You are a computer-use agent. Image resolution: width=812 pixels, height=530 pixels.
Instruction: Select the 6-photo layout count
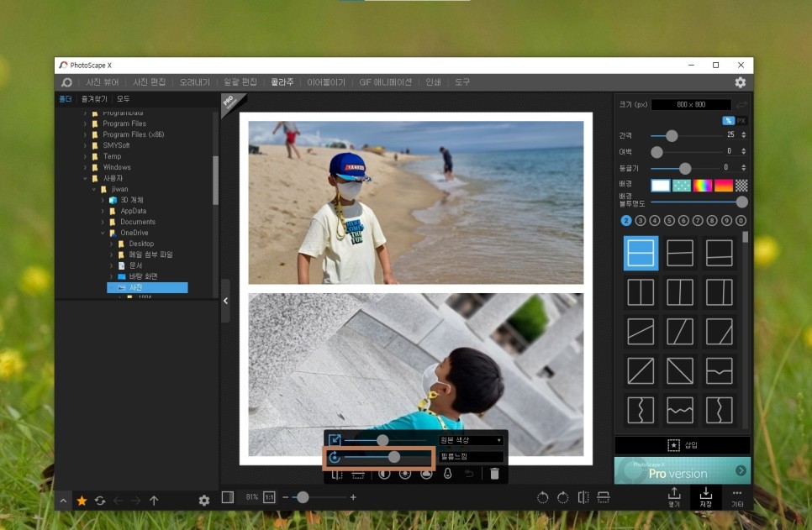[683, 221]
